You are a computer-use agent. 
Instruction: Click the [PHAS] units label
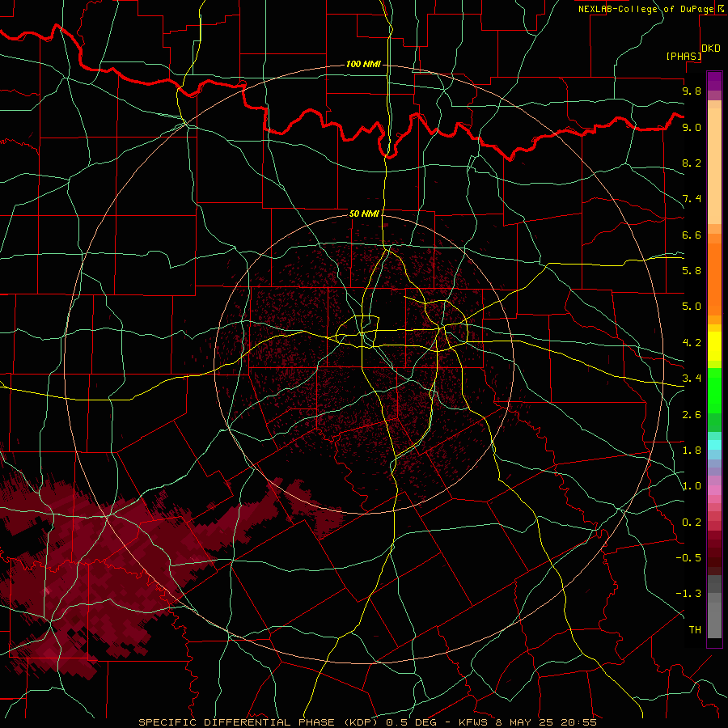pyautogui.click(x=684, y=57)
